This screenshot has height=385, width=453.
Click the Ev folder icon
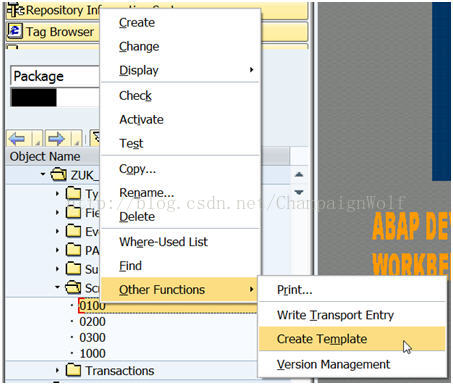(x=73, y=230)
